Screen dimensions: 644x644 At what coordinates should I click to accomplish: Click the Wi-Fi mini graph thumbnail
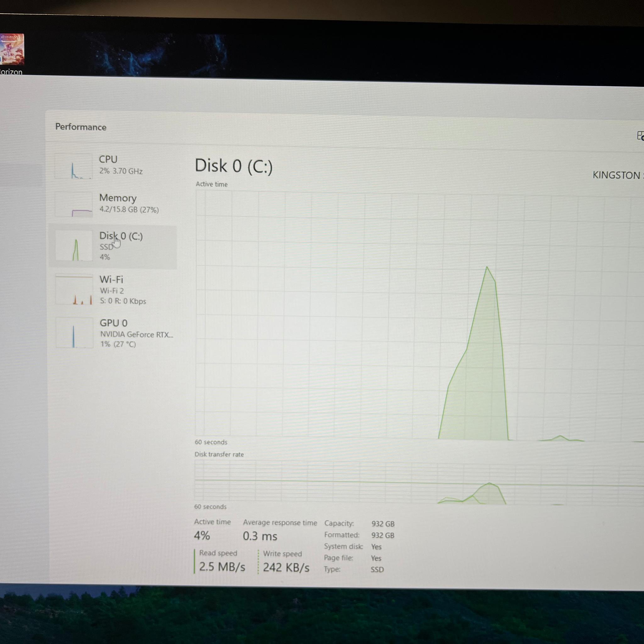tap(74, 290)
